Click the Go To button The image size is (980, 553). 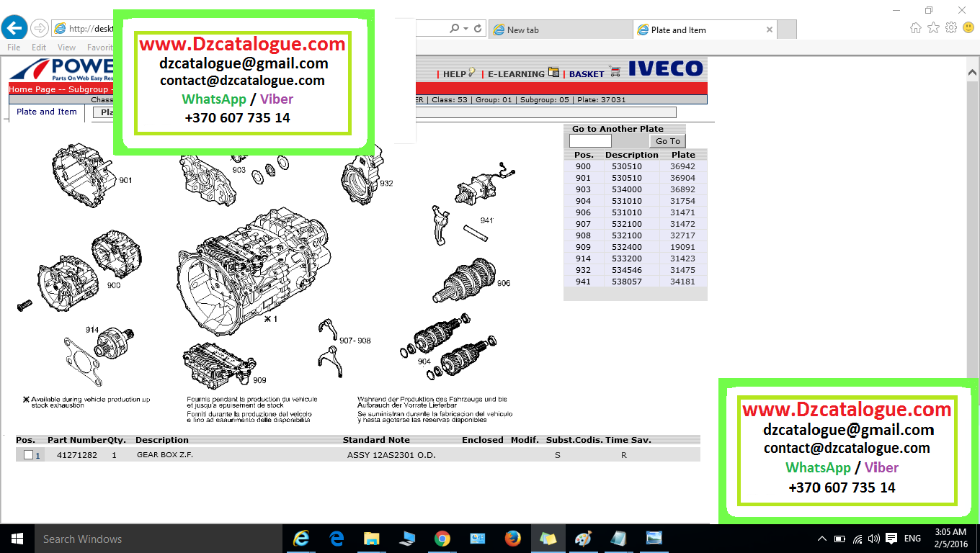pyautogui.click(x=667, y=141)
